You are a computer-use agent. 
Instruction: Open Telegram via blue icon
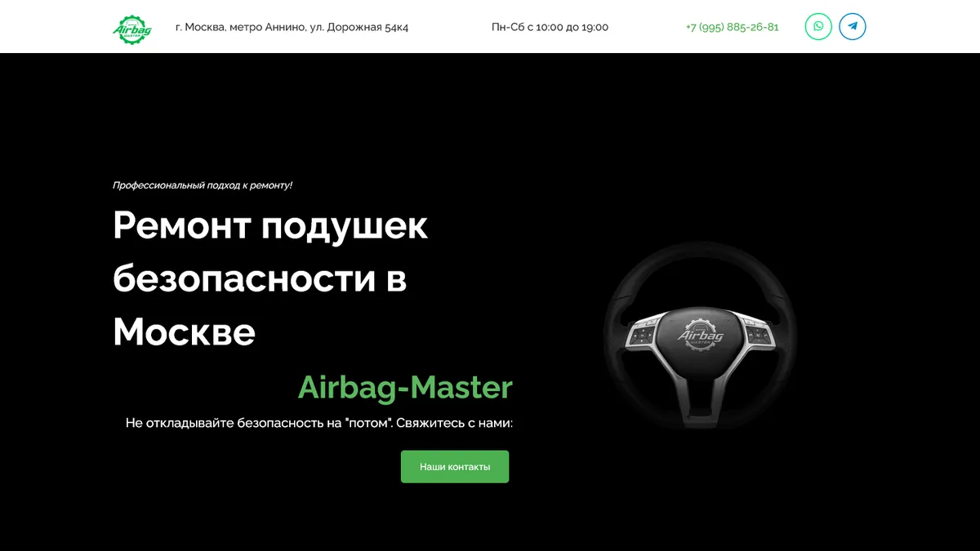click(853, 26)
